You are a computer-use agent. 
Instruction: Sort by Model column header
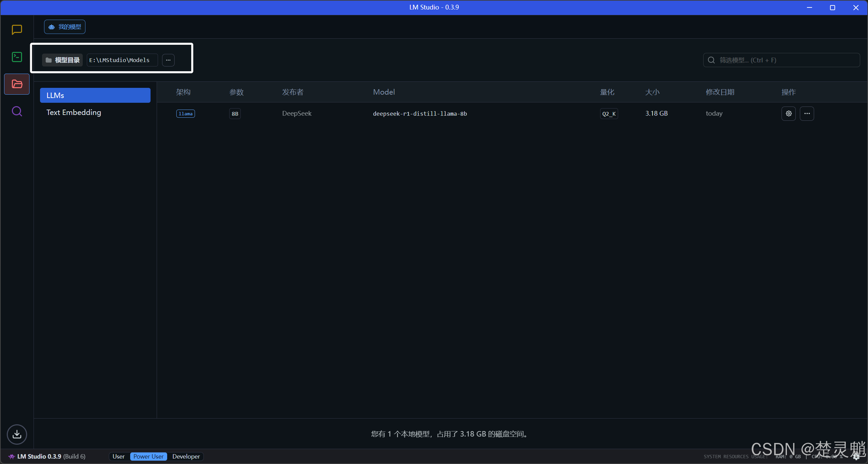tap(384, 92)
